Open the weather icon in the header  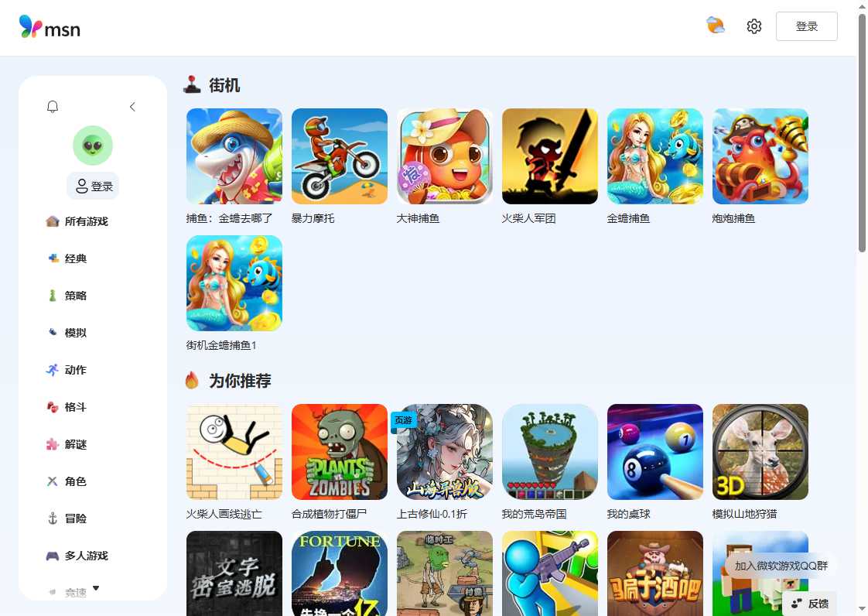[x=716, y=26]
